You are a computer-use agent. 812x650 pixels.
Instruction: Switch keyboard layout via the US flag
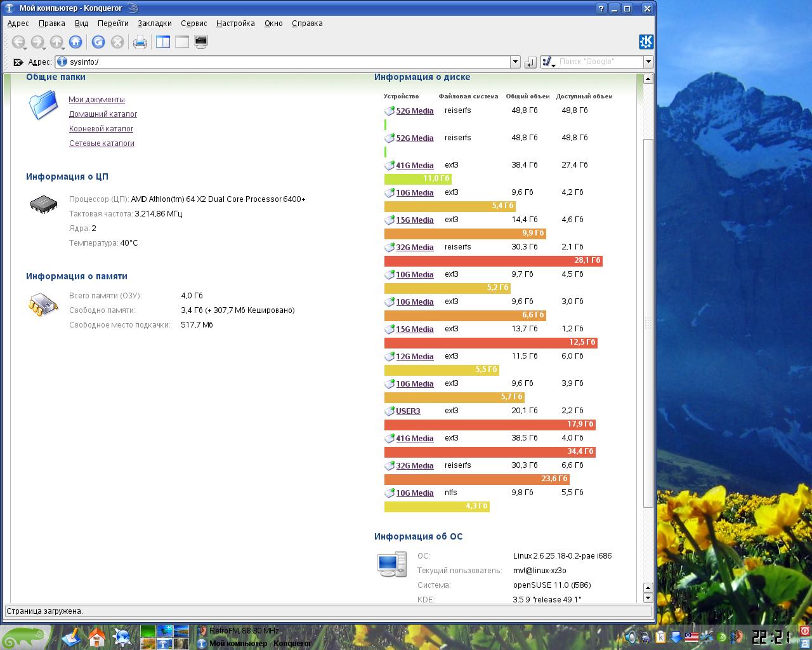click(691, 637)
